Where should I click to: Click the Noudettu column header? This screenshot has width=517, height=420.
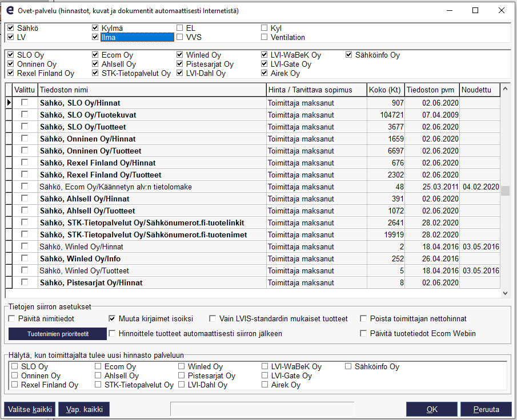(x=480, y=90)
